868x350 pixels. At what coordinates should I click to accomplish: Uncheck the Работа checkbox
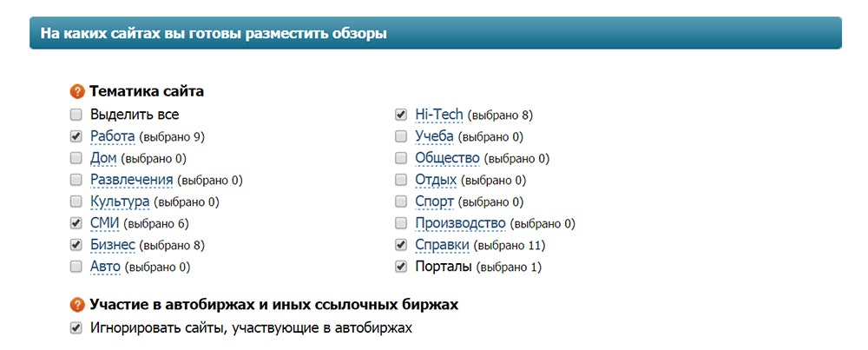click(76, 136)
